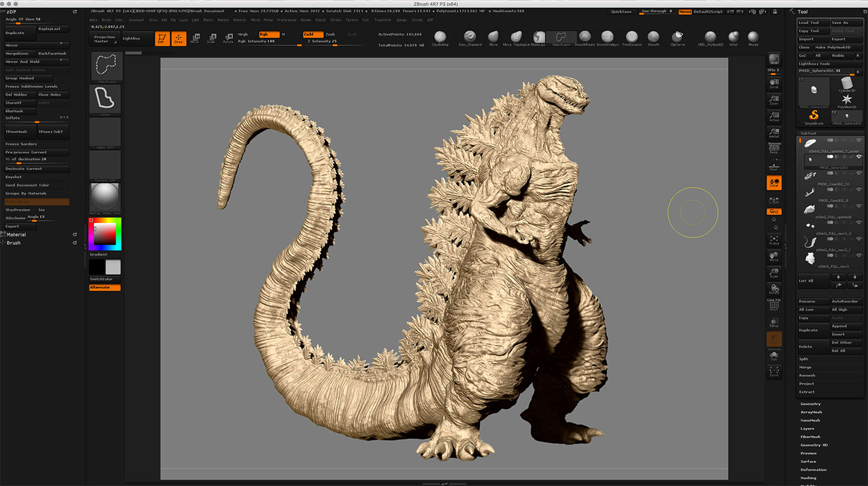Viewport: 868px width, 486px height.
Task: Pick a color in the color picker square
Action: (x=104, y=234)
